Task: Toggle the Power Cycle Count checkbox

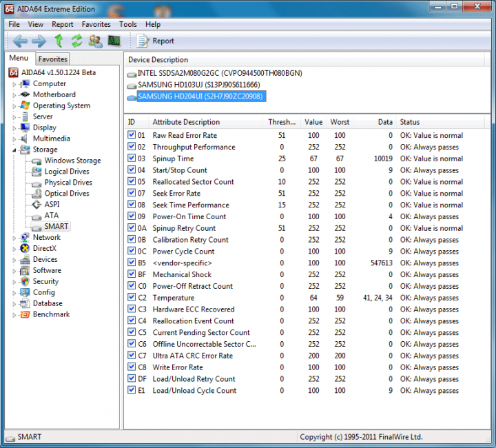Action: 132,251
